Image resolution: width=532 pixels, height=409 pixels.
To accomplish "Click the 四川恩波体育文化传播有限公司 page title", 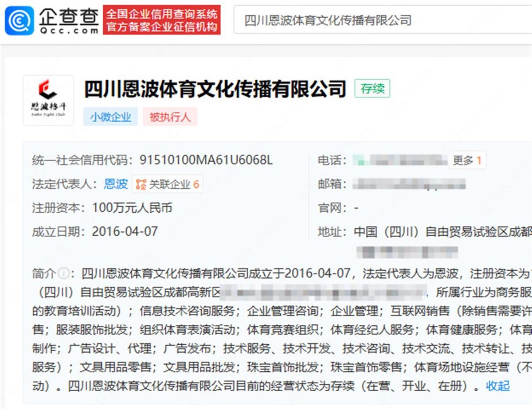I will pos(215,89).
